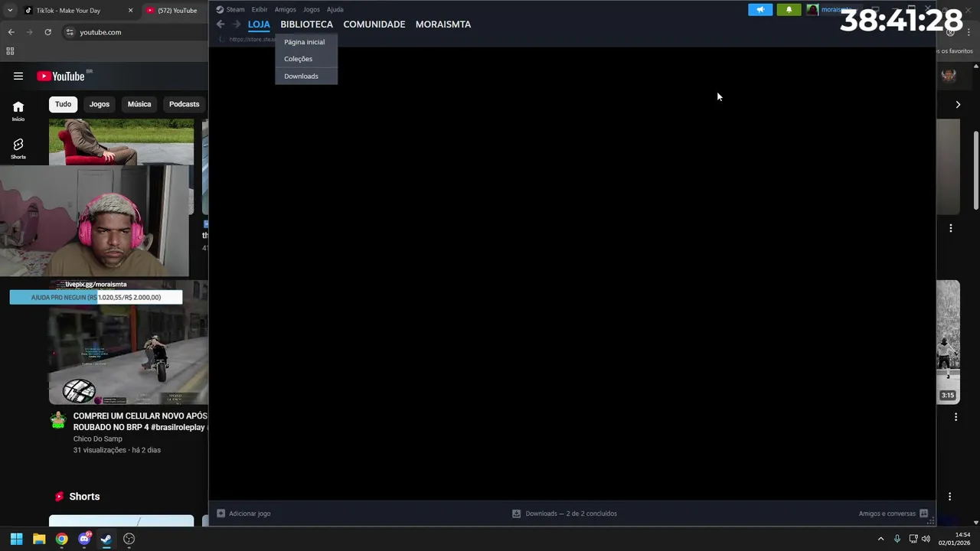Switch to the (572) YouTube browser tab
Viewport: 980px width, 551px height.
coord(175,11)
